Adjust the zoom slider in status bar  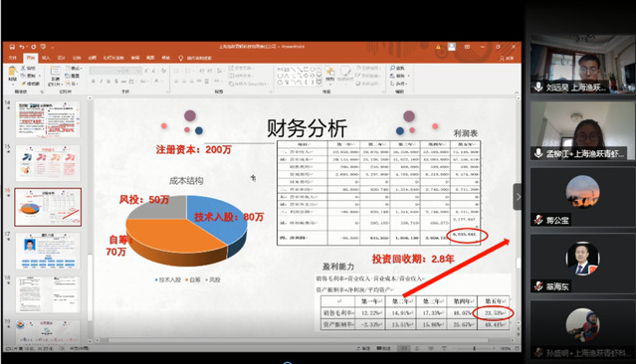(474, 348)
